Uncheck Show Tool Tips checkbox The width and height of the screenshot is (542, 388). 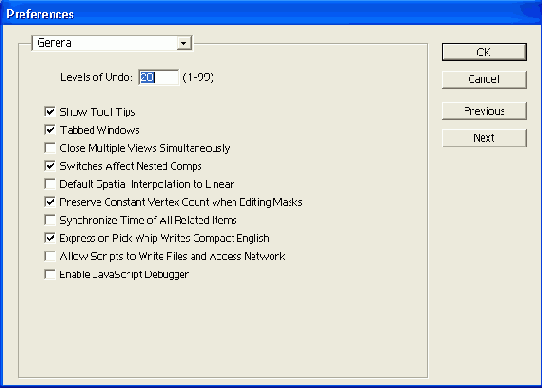pyautogui.click(x=50, y=112)
